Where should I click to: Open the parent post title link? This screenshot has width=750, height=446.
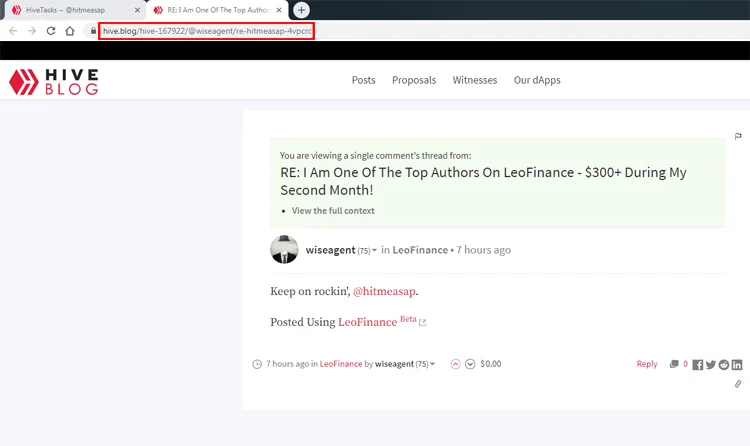click(483, 181)
